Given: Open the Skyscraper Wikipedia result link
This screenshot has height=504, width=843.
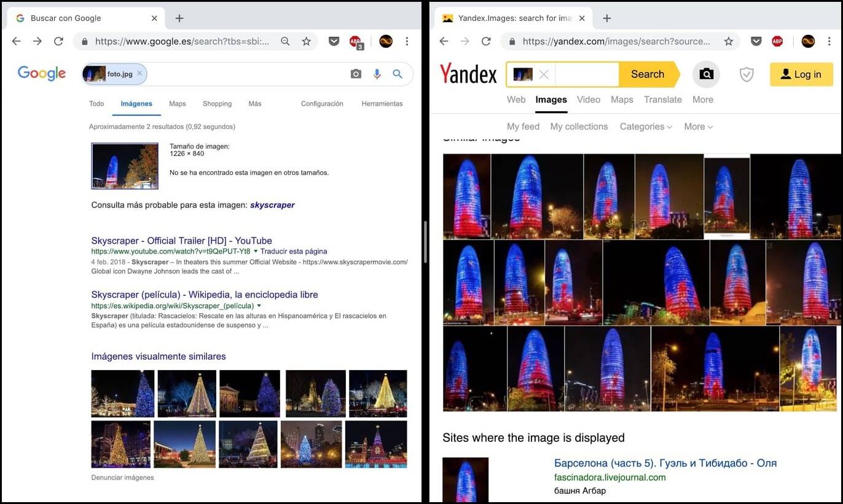Looking at the screenshot, I should [x=205, y=295].
